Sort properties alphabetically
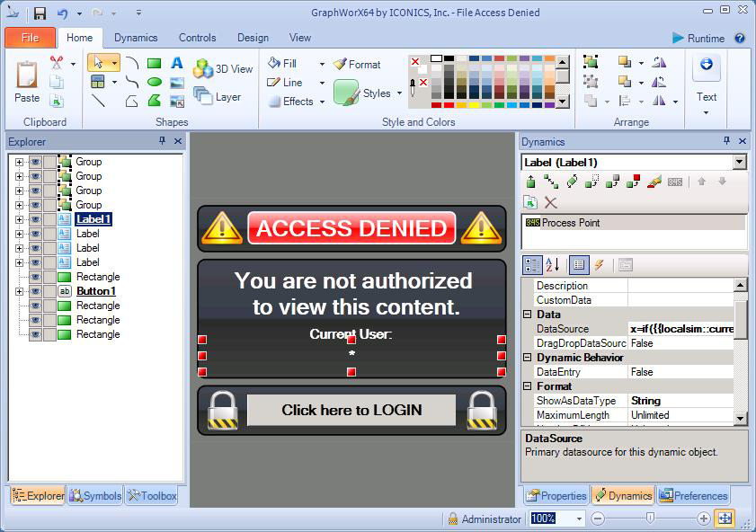 (x=553, y=265)
